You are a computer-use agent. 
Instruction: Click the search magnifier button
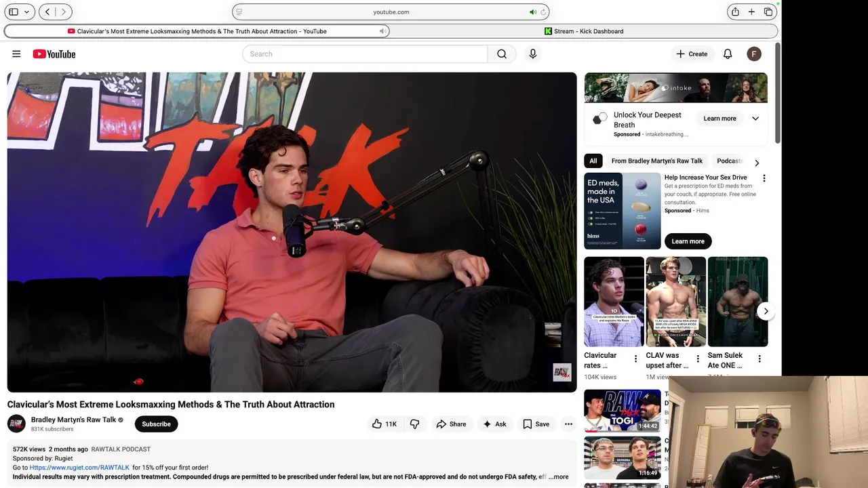pos(502,54)
